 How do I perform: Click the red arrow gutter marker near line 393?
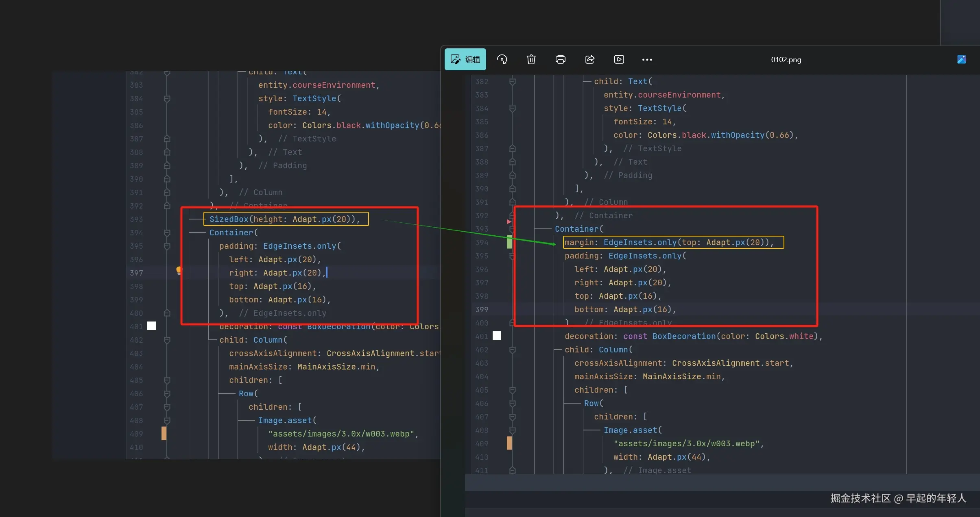509,222
